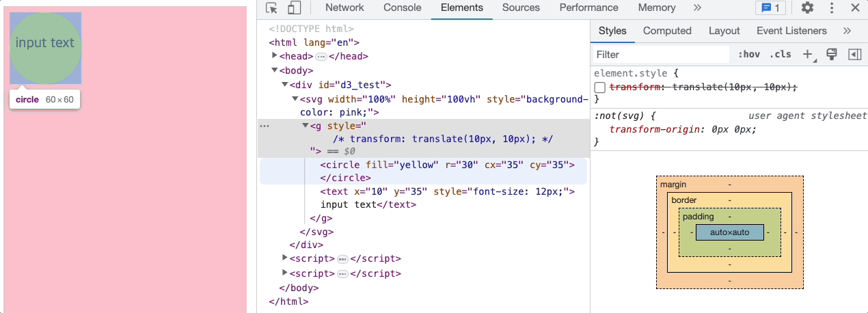Image resolution: width=868 pixels, height=313 pixels.
Task: Select the closing </html> tag row
Action: click(289, 301)
